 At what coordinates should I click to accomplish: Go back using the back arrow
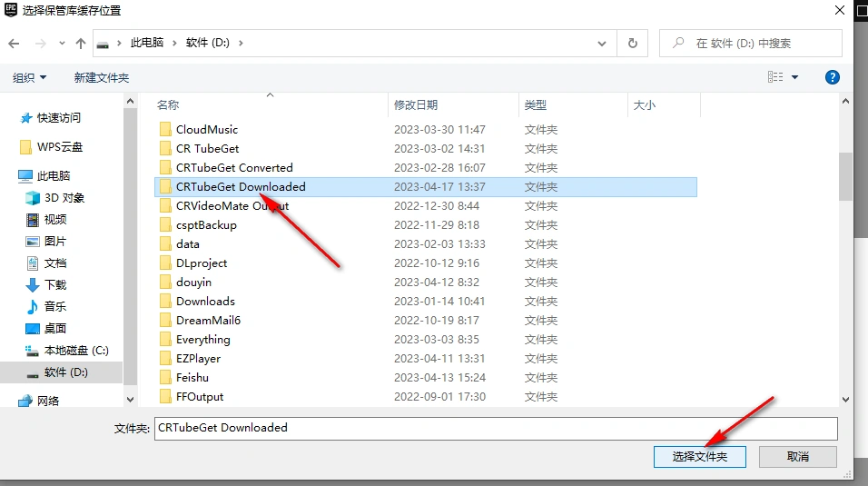click(14, 44)
